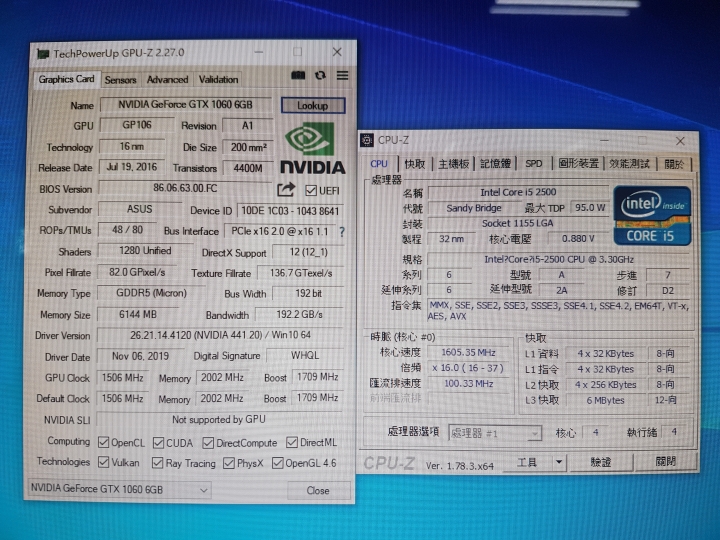Click the CPU-Z 驗證 button
720x540 pixels.
tap(601, 462)
